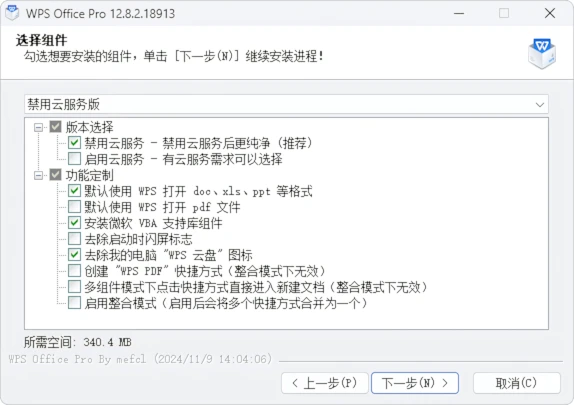Continue with 下一步(N) button

click(x=415, y=383)
